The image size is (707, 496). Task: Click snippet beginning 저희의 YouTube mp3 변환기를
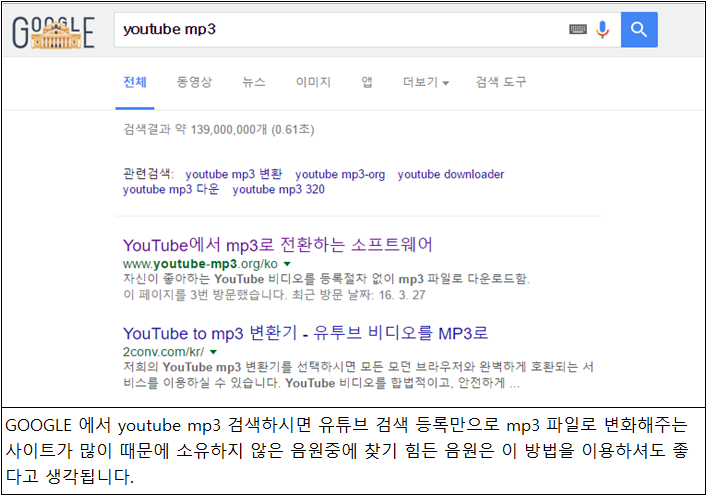tap(358, 375)
